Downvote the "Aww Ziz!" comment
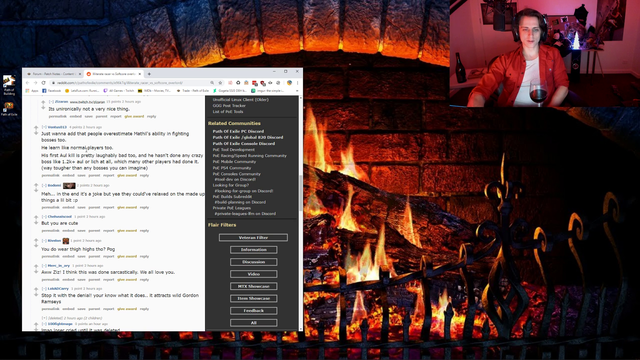The image size is (640, 360). [36, 272]
